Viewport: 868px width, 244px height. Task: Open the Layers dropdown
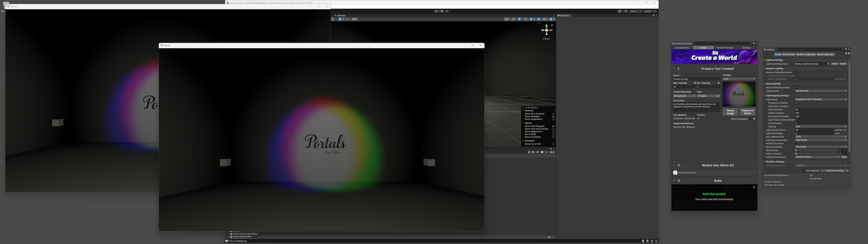click(x=635, y=11)
